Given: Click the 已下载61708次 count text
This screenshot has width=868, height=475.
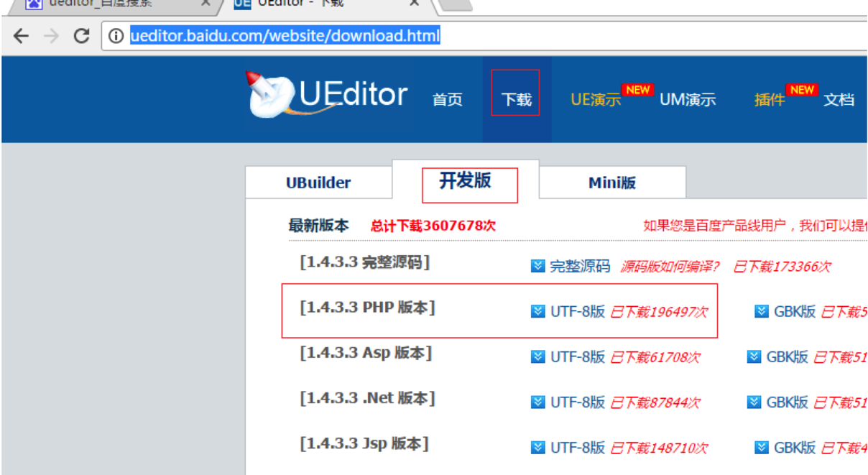Looking at the screenshot, I should click(x=655, y=356).
